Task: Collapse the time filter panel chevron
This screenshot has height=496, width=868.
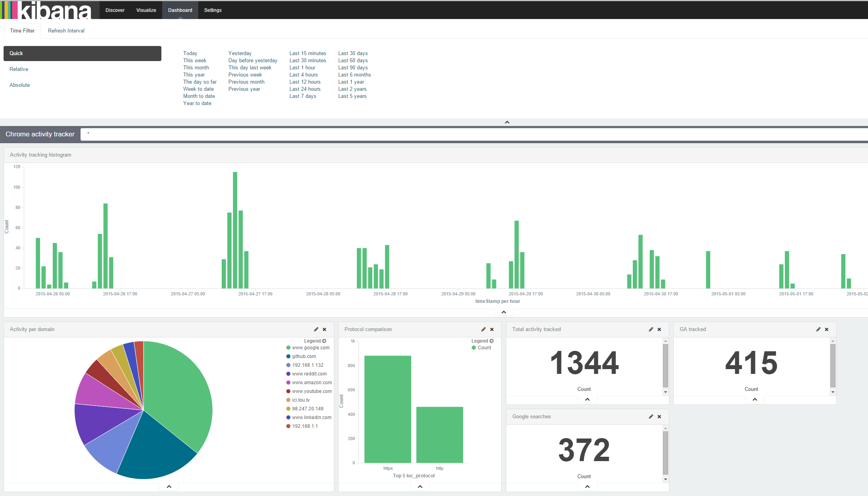Action: click(x=507, y=122)
